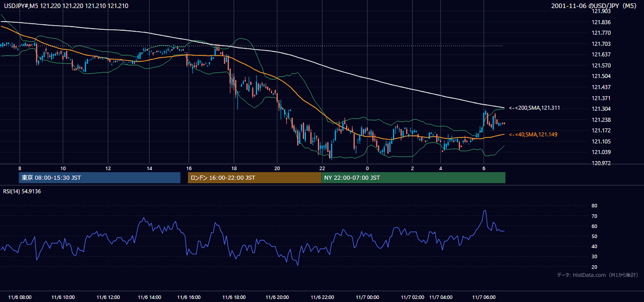The width and height of the screenshot is (644, 302).
Task: Click the 11/6 20:00 time axis label
Action: [x=276, y=297]
